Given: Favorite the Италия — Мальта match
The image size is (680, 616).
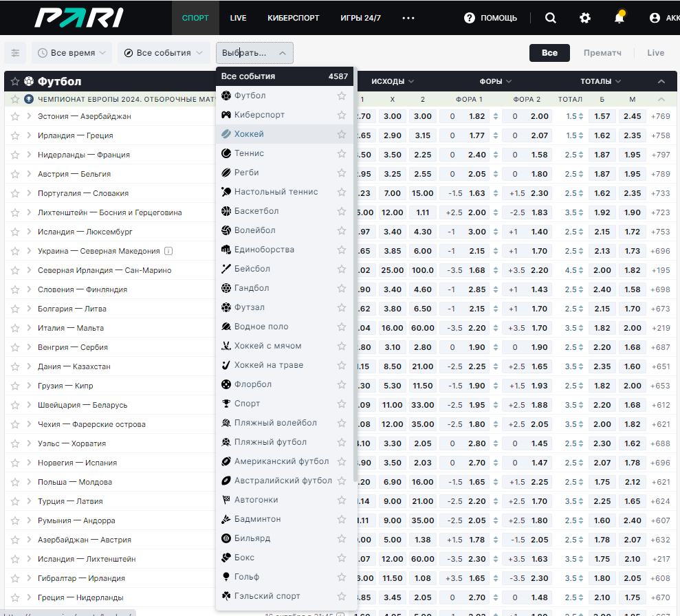Looking at the screenshot, I should 15,328.
